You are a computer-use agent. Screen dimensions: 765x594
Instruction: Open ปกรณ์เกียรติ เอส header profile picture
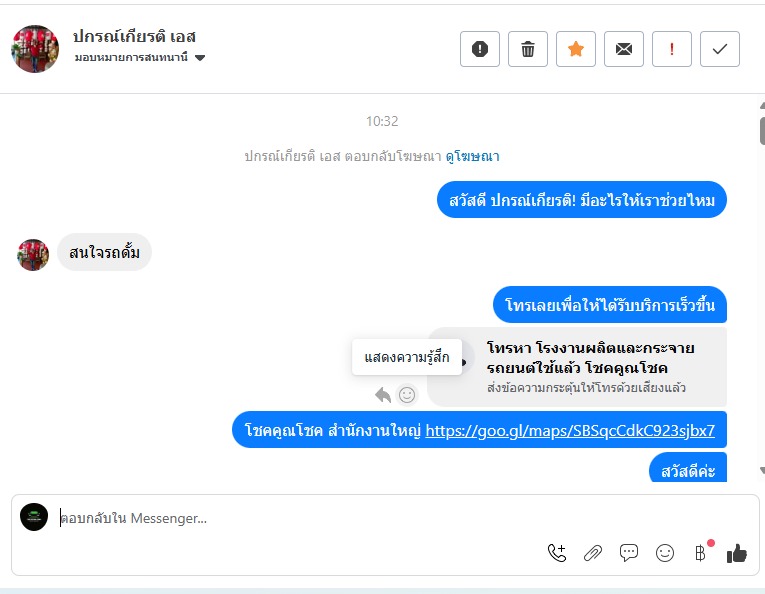pyautogui.click(x=35, y=49)
